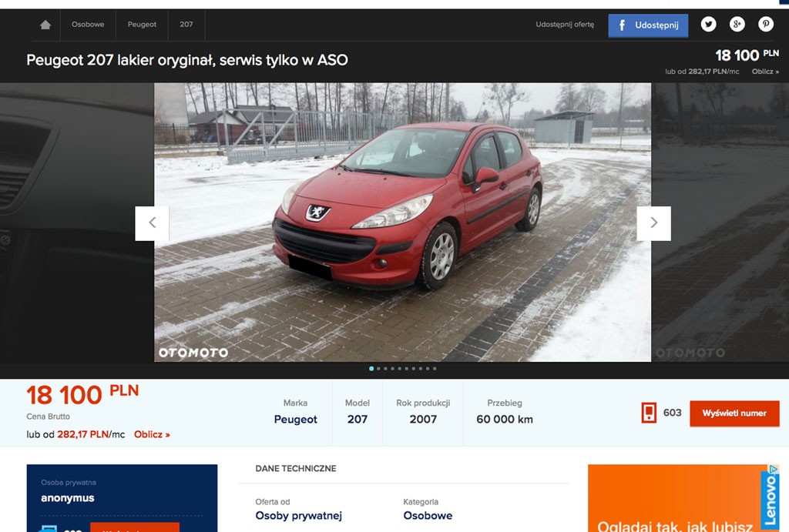Click listing title Peugeot 207 lakier oryginał
This screenshot has height=532, width=789.
pos(186,60)
